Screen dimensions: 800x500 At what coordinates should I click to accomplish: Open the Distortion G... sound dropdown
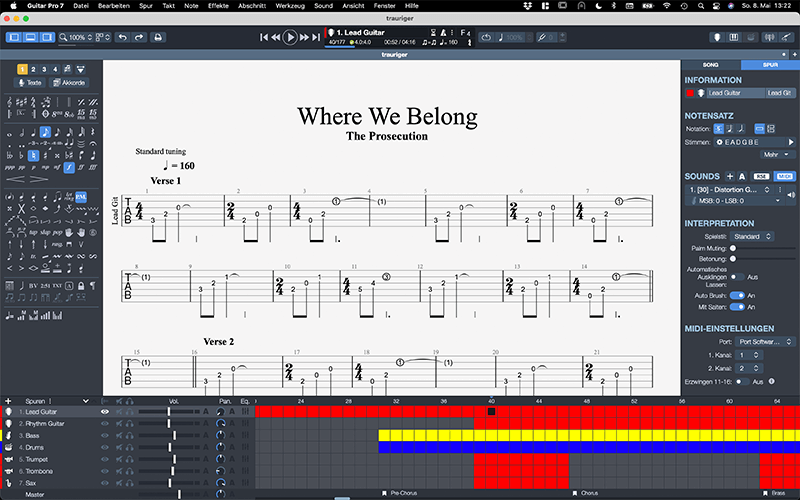(x=729, y=189)
